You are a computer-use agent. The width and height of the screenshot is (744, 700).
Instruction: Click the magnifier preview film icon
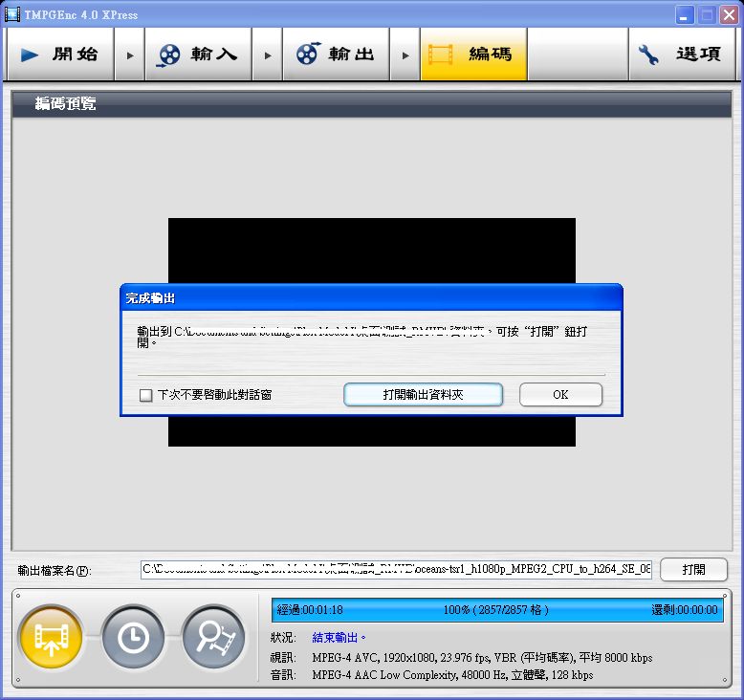tap(214, 637)
